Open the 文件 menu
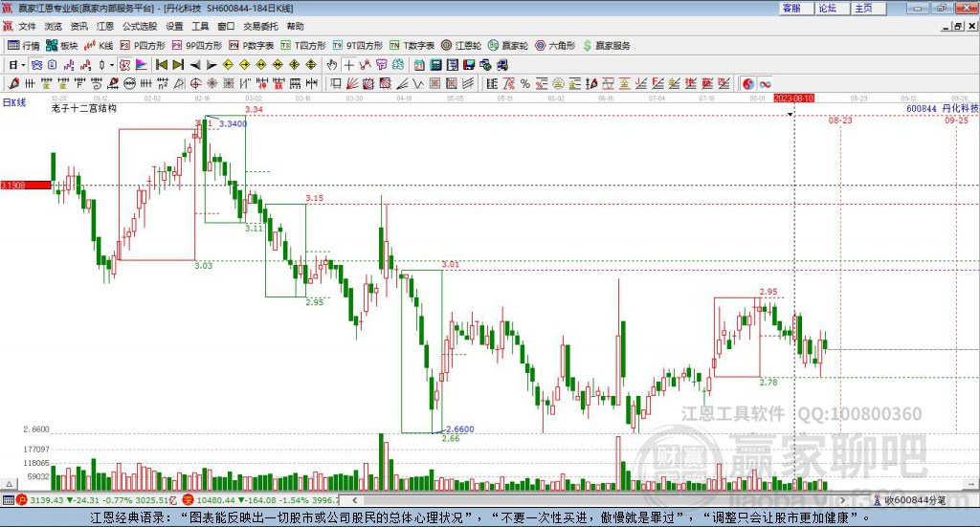This screenshot has width=980, height=527. (x=27, y=26)
